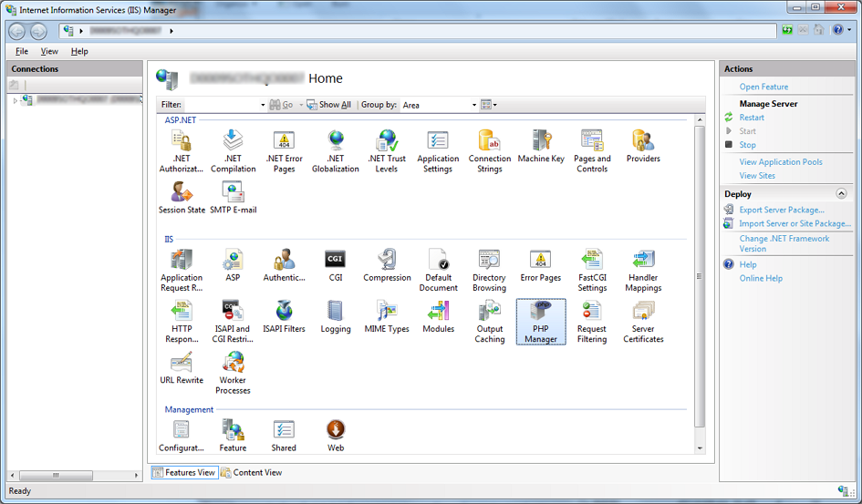Open the .NET Globalization feature

click(x=336, y=151)
